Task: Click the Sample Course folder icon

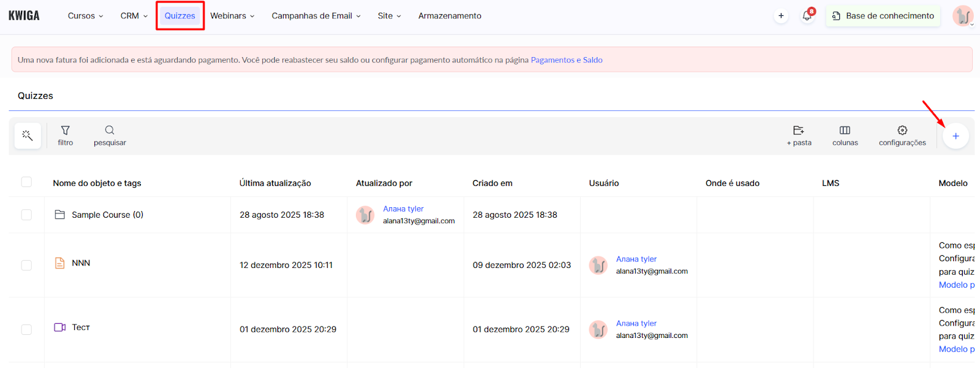Action: point(60,215)
